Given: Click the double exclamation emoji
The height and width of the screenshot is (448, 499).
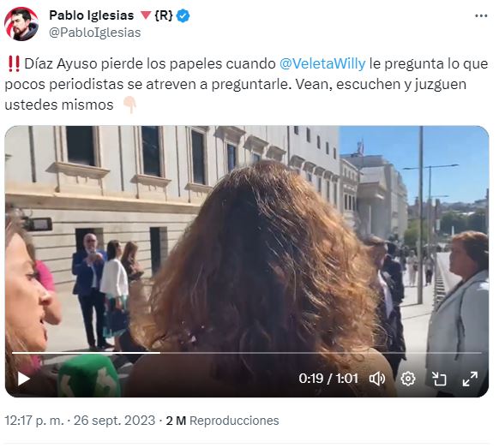Looking at the screenshot, I should click(x=14, y=63).
